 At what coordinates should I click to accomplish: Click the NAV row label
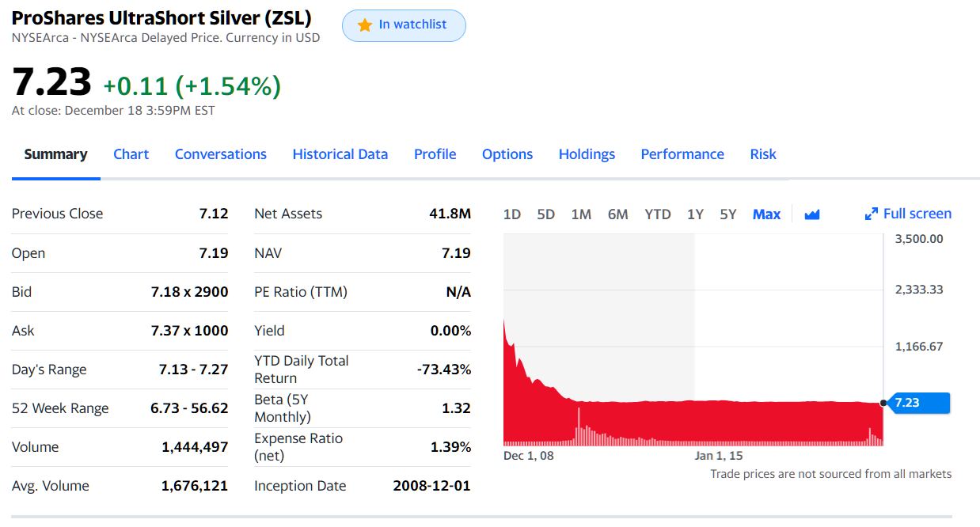coord(268,253)
